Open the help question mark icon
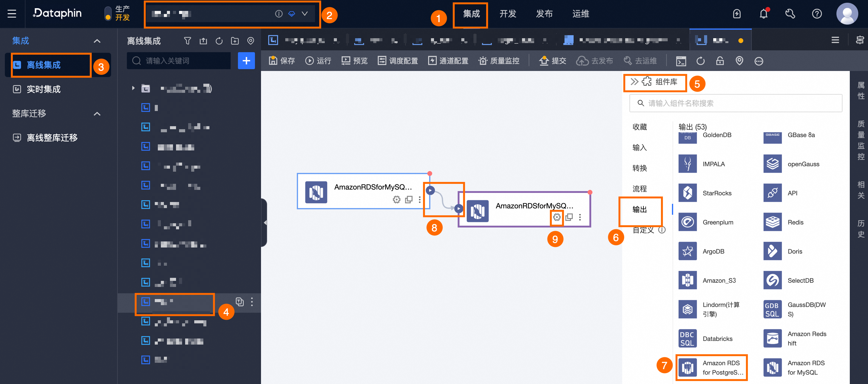The image size is (868, 384). tap(817, 14)
